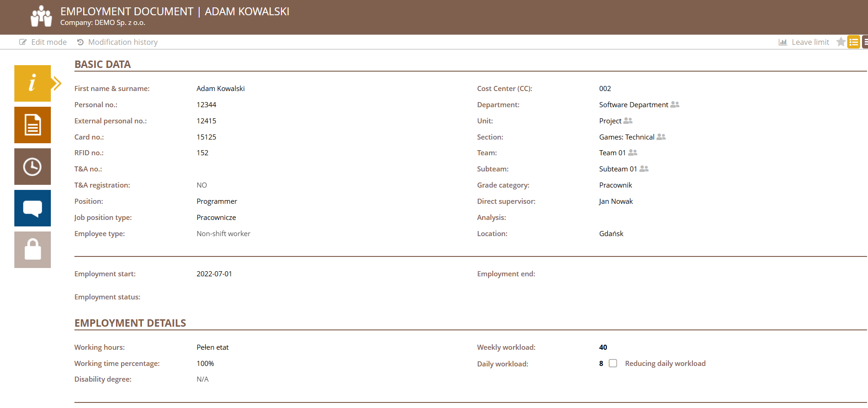Viewport: 868px width, 408px height.
Task: Click direct supervisor Jan Nowak
Action: pos(616,201)
